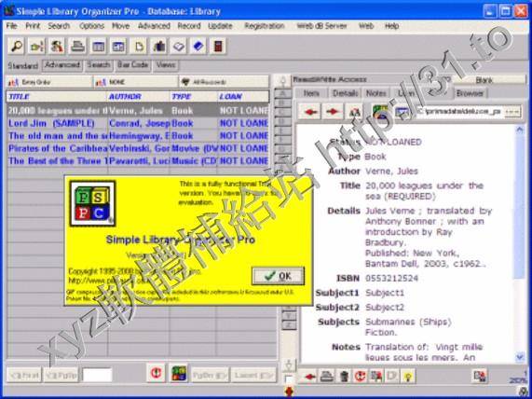Select The Best of the Three Tenors row
The image size is (532, 399).
point(138,160)
